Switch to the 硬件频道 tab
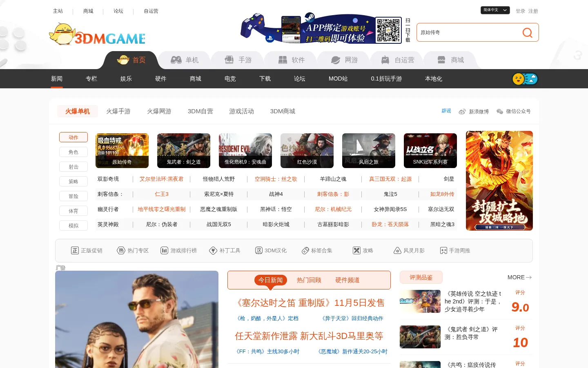The image size is (588, 368). [x=347, y=280]
